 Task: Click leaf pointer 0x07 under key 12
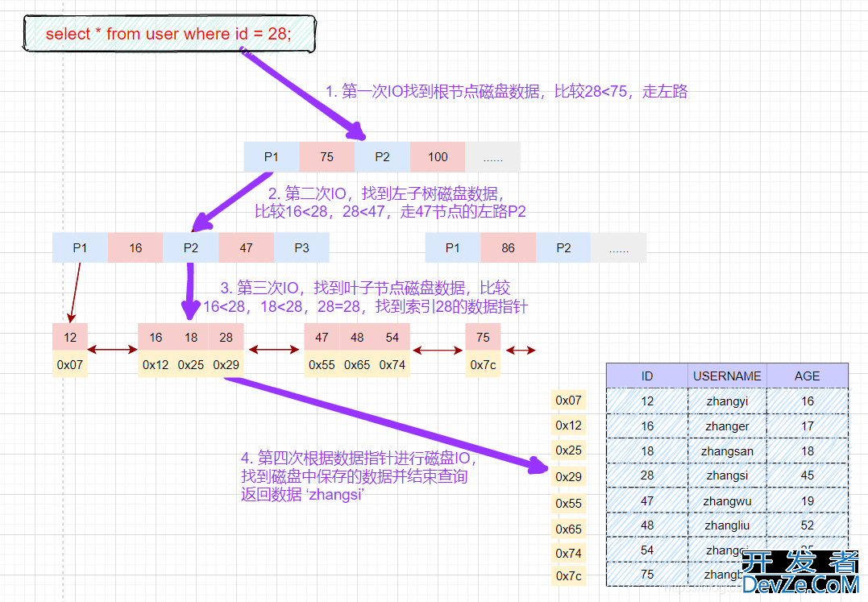[70, 364]
